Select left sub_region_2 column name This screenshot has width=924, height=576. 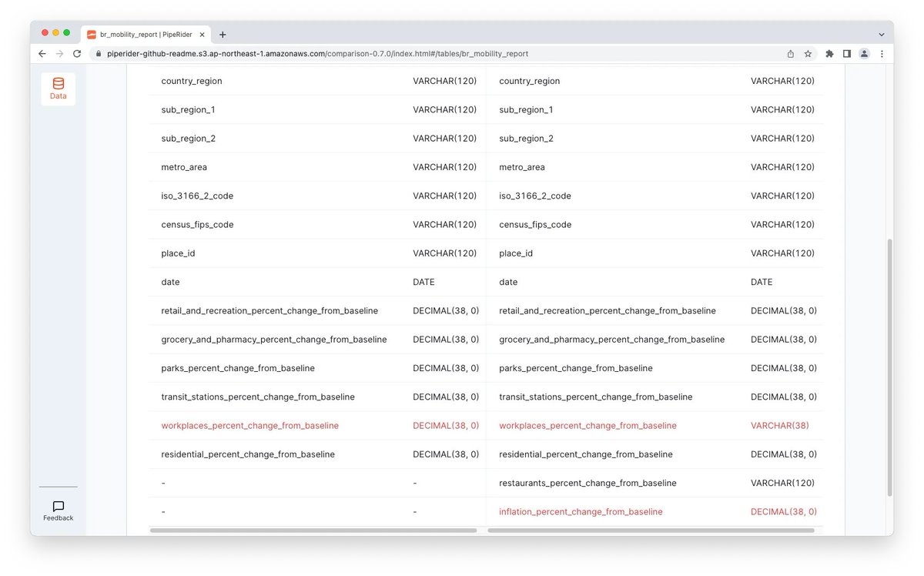click(189, 139)
